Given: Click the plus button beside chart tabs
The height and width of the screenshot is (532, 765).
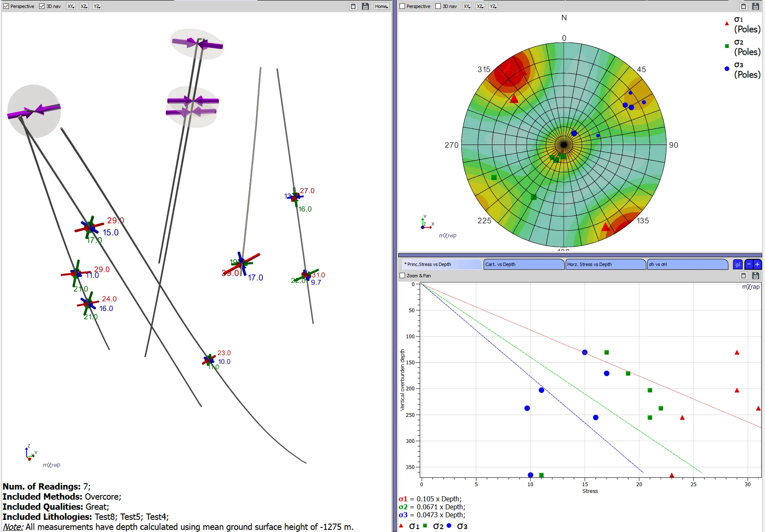Looking at the screenshot, I should tap(757, 264).
